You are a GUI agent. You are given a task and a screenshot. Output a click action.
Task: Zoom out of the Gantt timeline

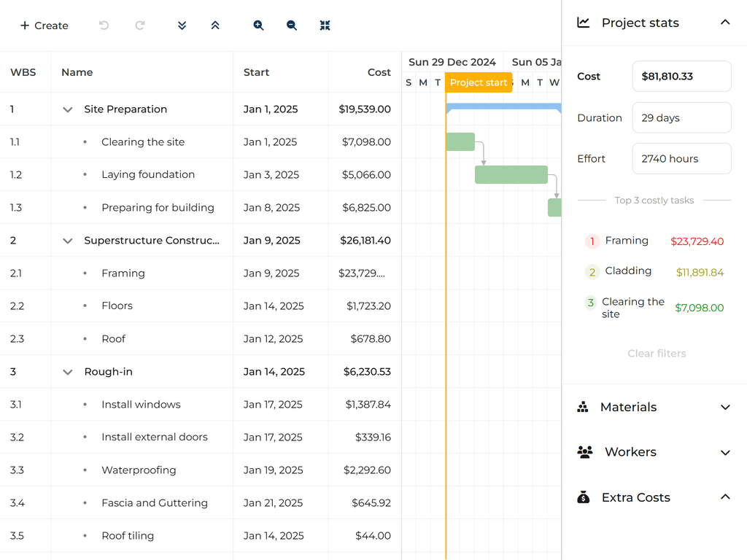click(x=292, y=26)
